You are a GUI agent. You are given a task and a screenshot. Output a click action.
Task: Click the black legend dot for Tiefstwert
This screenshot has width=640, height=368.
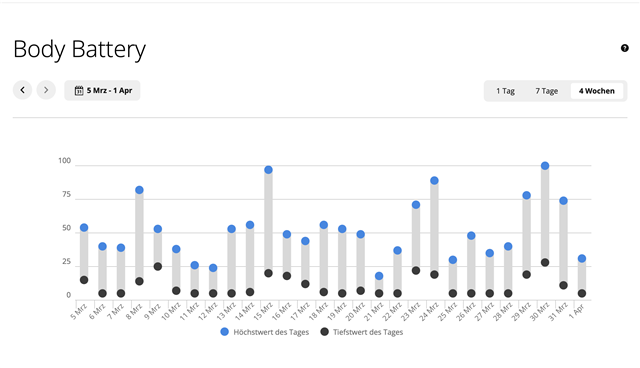(324, 332)
